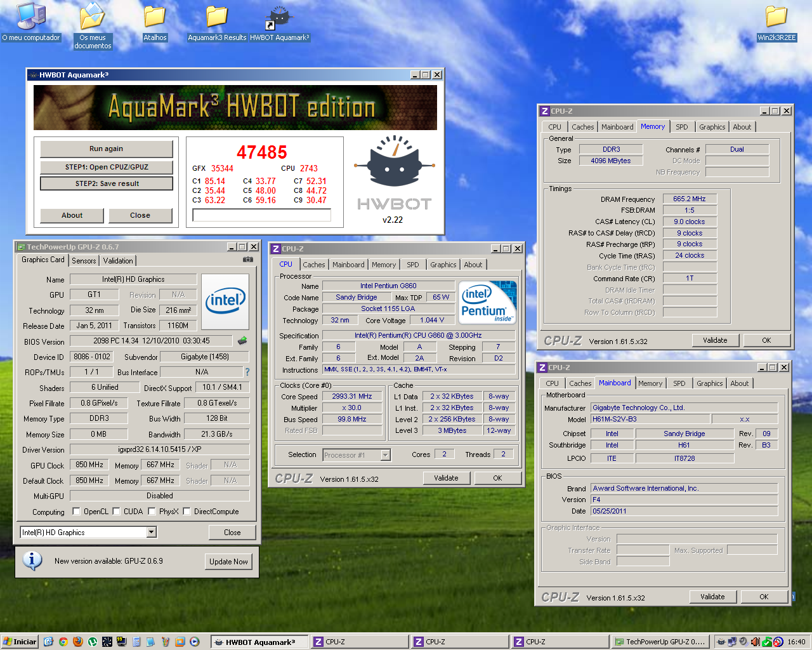Open the CPU tab in the CPU-Z memory window

(x=554, y=127)
